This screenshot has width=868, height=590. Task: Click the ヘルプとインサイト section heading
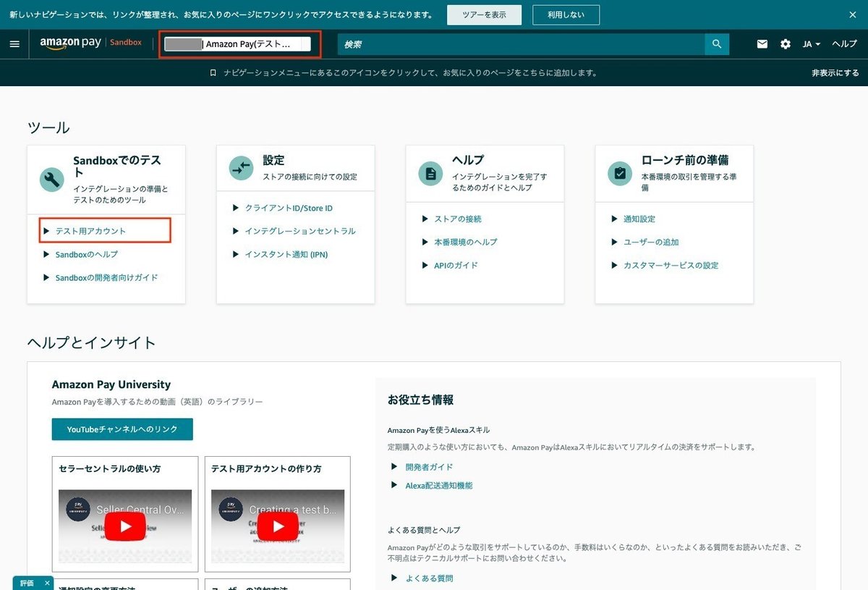(x=91, y=342)
